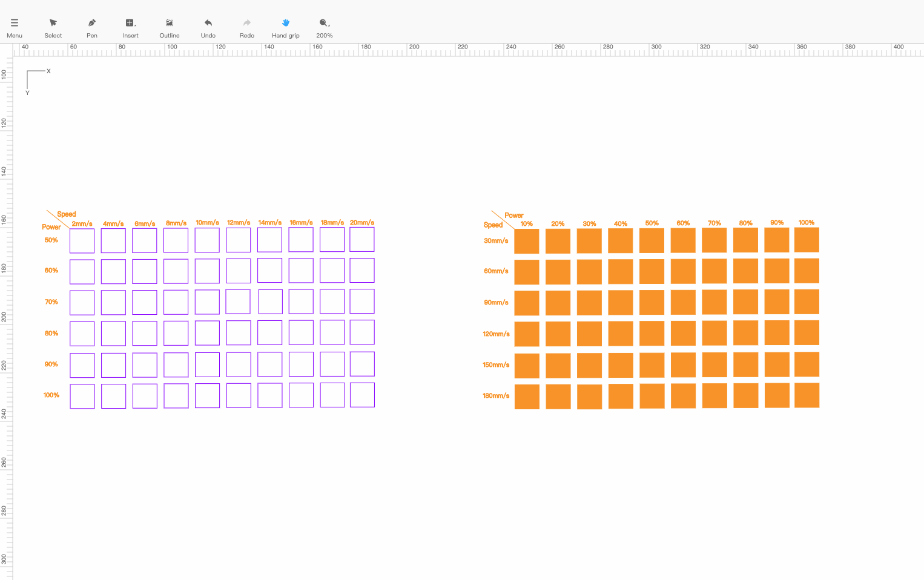Activate the Pen tool

[92, 23]
